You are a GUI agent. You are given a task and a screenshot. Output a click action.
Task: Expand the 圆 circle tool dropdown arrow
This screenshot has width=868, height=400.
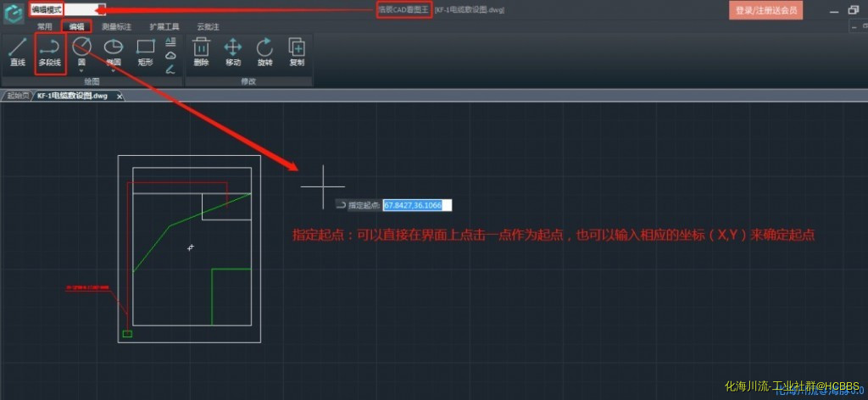click(81, 71)
